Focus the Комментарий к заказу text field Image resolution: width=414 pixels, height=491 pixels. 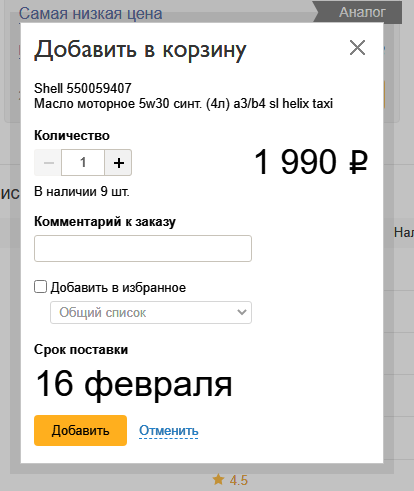point(143,248)
